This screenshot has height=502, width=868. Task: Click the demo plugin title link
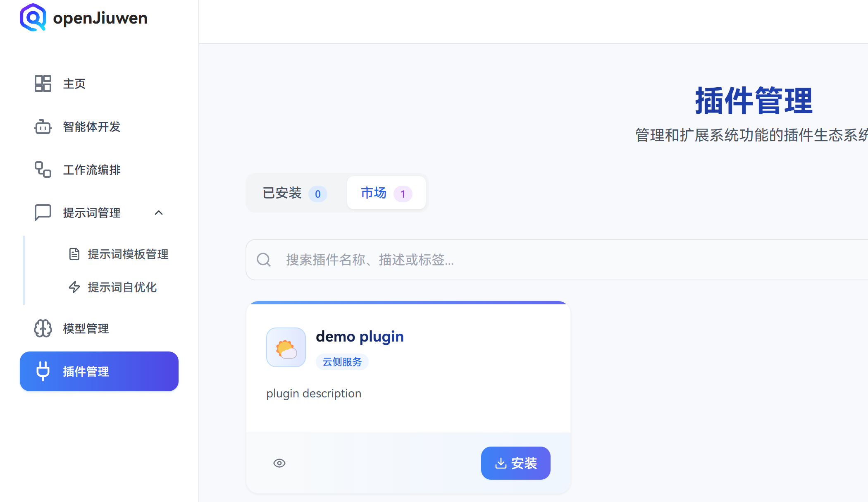point(360,337)
